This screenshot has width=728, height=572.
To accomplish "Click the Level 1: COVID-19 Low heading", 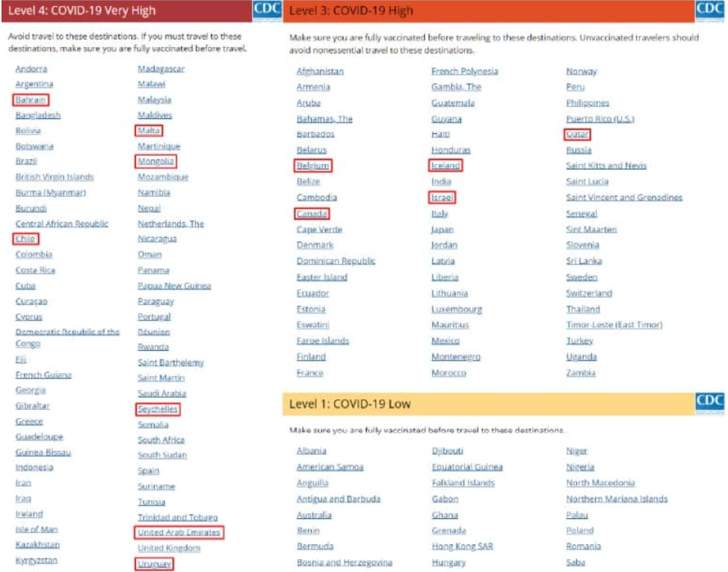I will click(x=350, y=405).
